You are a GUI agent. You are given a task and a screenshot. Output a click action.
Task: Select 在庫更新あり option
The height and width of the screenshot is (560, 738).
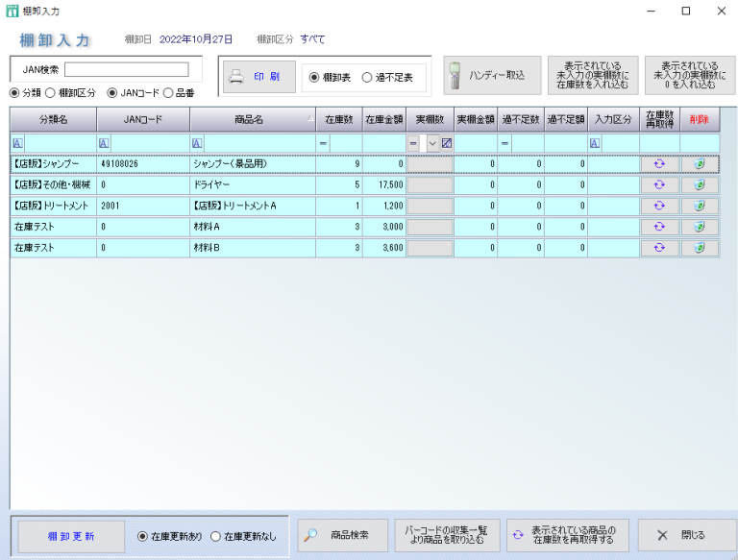[x=142, y=537]
